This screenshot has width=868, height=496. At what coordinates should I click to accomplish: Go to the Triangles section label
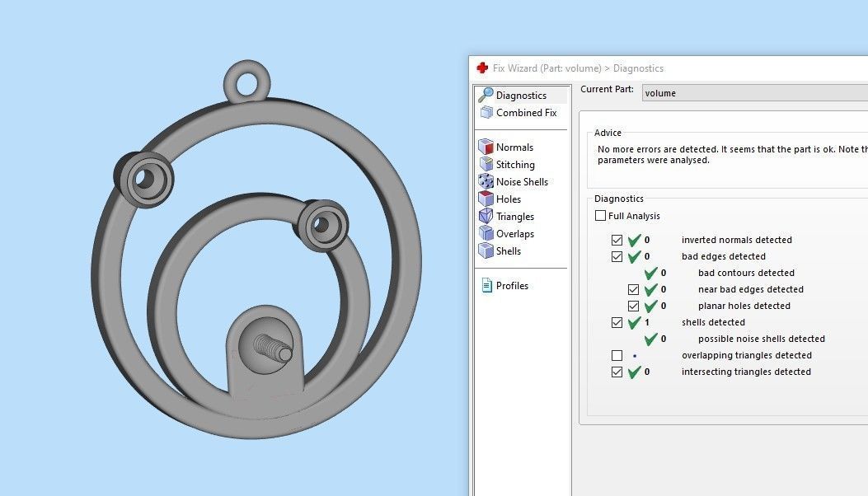(515, 217)
